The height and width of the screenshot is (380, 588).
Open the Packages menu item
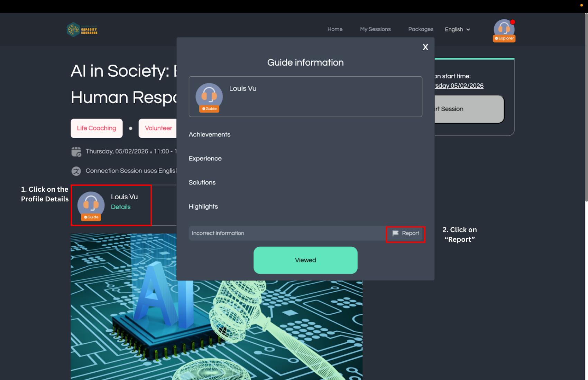421,29
